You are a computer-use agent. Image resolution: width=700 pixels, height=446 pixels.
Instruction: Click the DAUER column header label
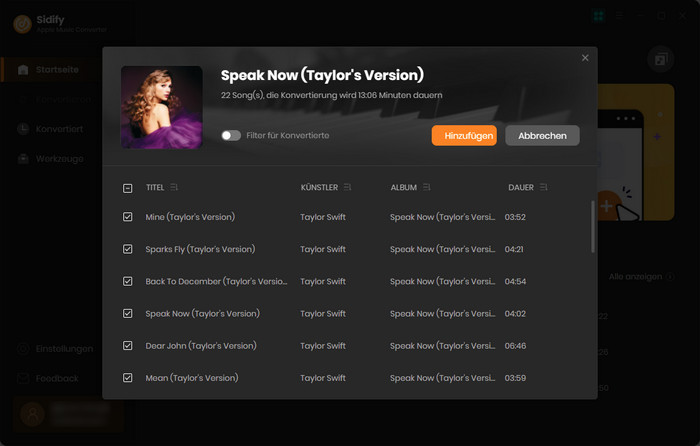point(521,188)
